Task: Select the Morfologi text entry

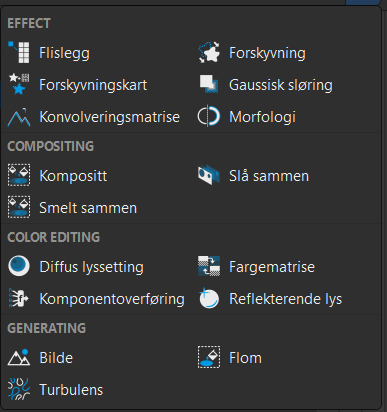Action: pyautogui.click(x=262, y=117)
